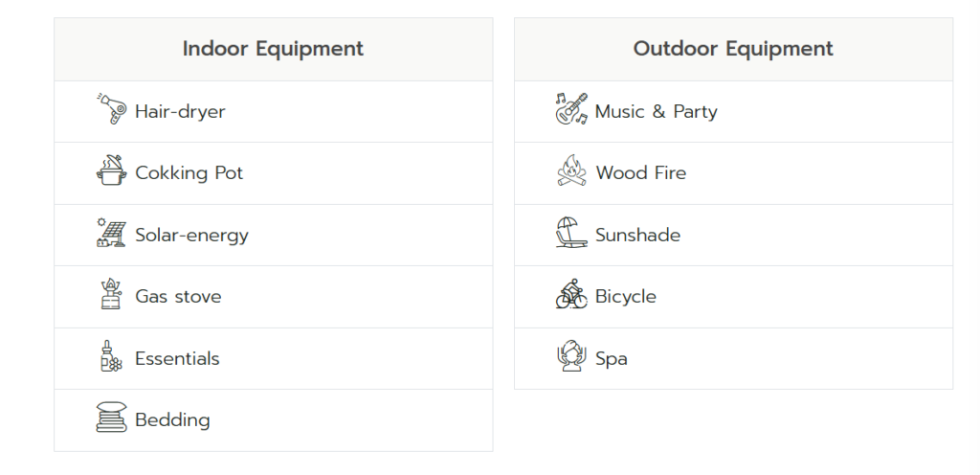
Task: Click the Bedding text label
Action: 172,419
